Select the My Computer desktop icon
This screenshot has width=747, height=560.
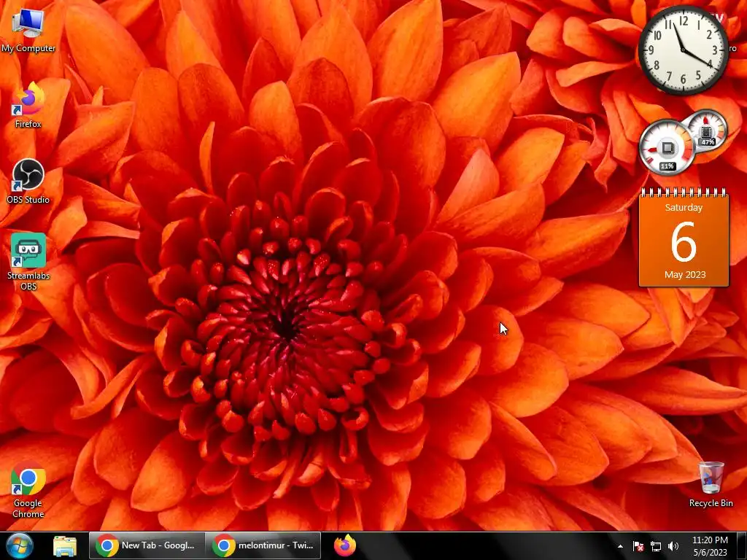click(28, 29)
